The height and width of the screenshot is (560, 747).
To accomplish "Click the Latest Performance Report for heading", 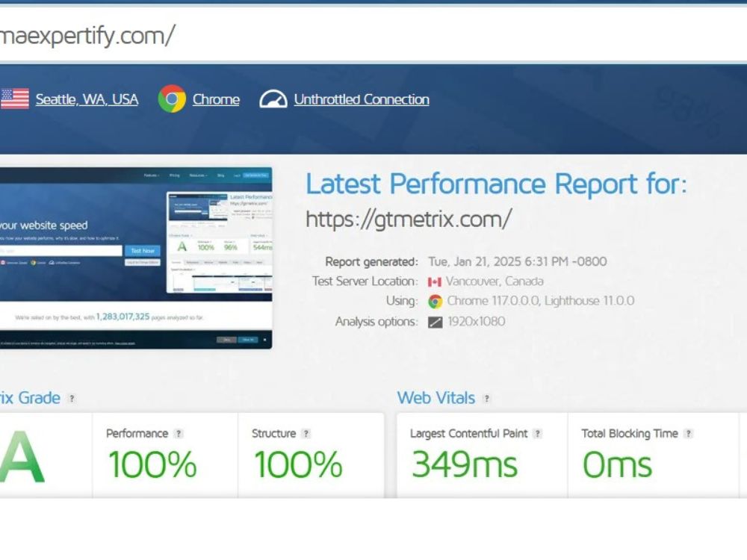I will tap(497, 184).
